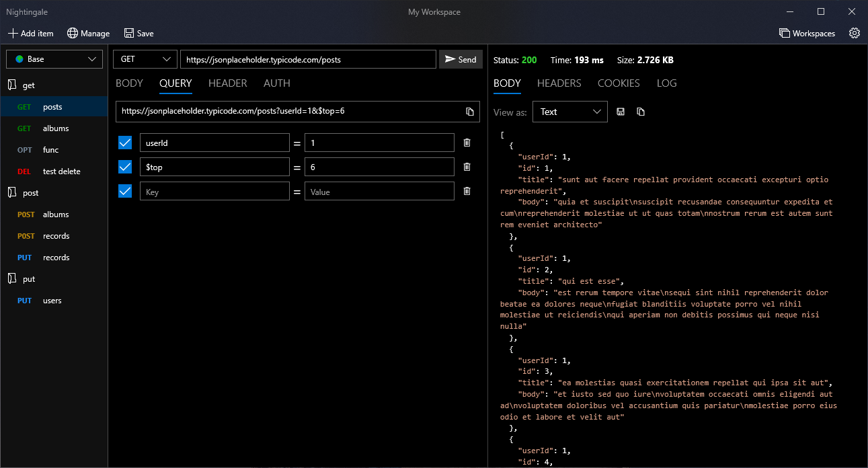The image size is (868, 468).
Task: Expand the GET method dropdown
Action: coord(145,59)
